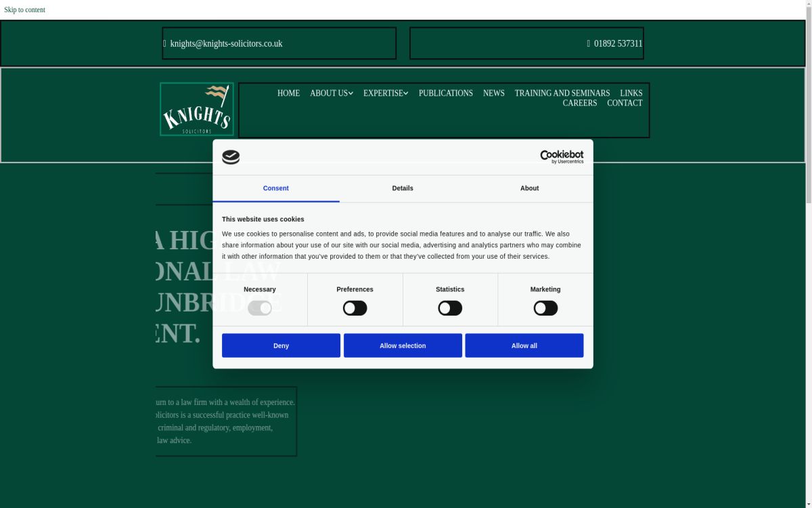This screenshot has height=508, width=812.
Task: Open the HOME menu item
Action: 288,93
